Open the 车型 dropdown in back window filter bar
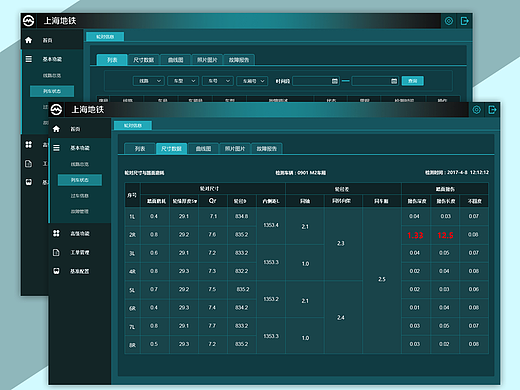The width and height of the screenshot is (520, 390). pyautogui.click(x=183, y=81)
